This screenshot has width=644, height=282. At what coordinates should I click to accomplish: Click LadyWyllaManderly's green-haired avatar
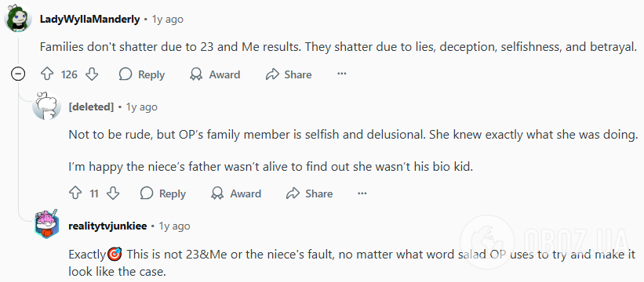pos(18,19)
